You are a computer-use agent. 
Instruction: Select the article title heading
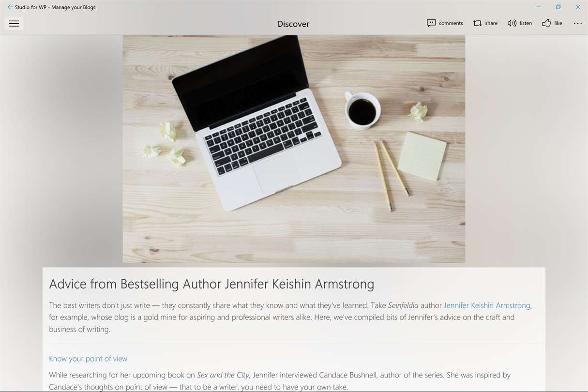coord(211,284)
